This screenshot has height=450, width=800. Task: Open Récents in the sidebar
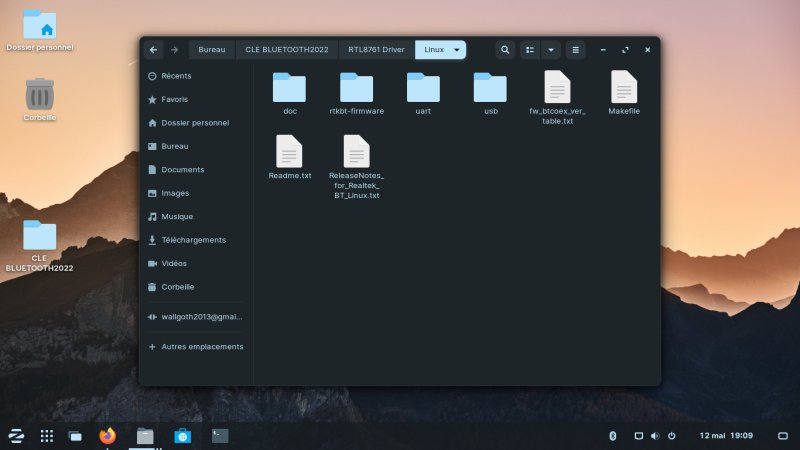pos(176,76)
